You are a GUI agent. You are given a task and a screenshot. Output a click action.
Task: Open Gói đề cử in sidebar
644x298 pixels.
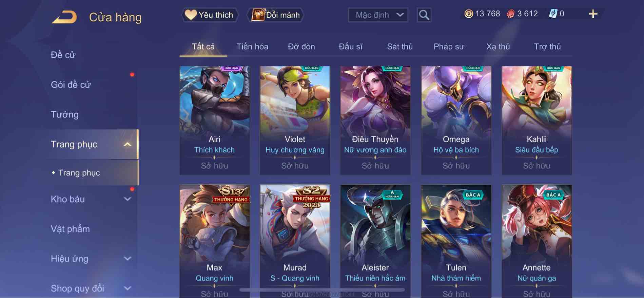pos(71,85)
